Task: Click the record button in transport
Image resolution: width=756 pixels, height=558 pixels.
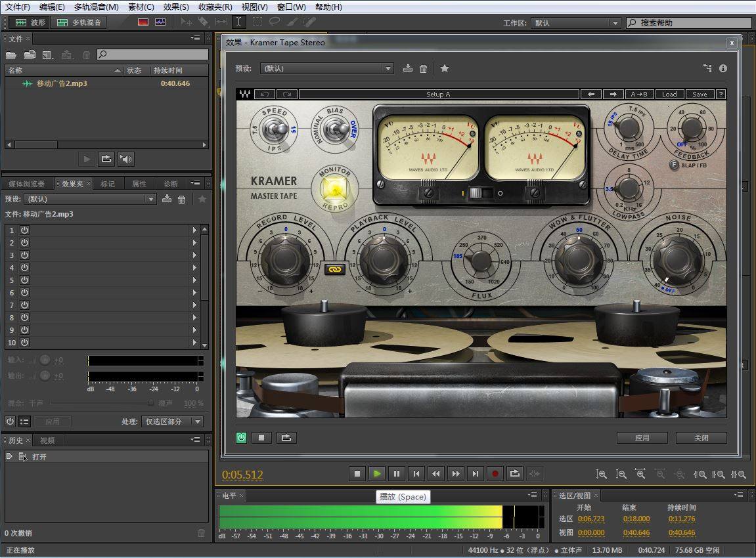Action: (x=495, y=473)
